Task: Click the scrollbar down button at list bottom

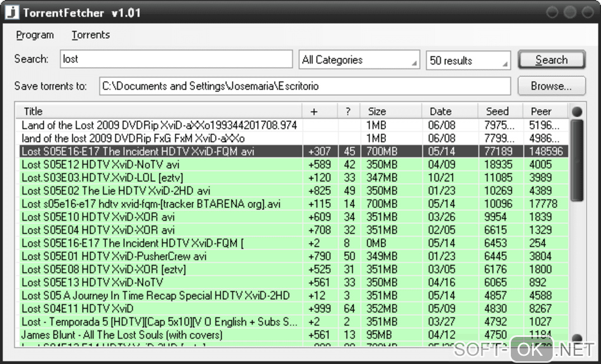Action: [577, 338]
